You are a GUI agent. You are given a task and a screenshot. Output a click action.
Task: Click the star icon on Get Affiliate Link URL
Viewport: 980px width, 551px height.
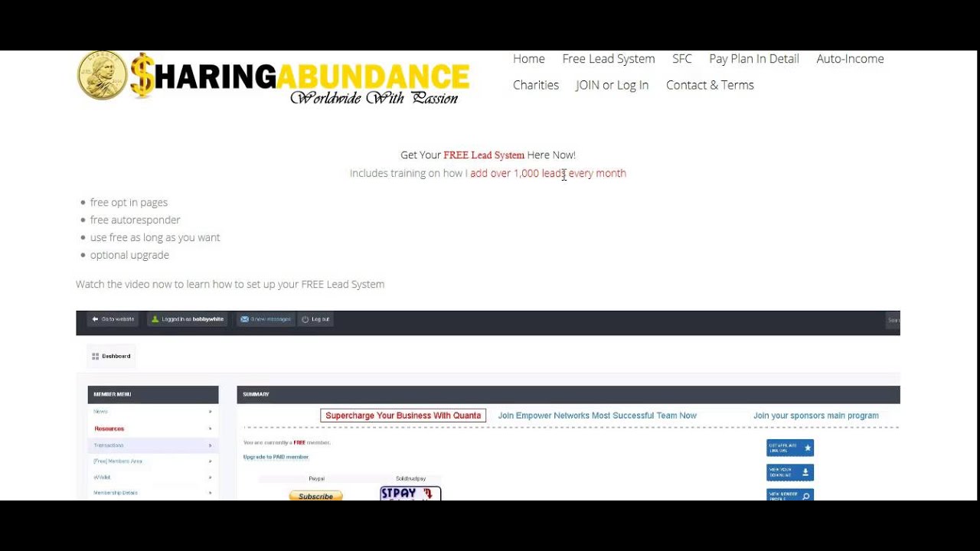pyautogui.click(x=807, y=448)
